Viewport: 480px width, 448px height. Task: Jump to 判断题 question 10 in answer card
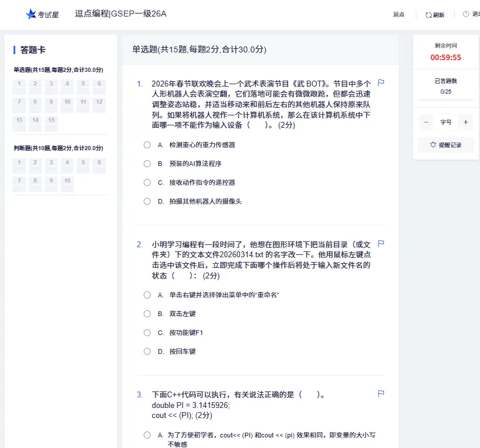67,184
